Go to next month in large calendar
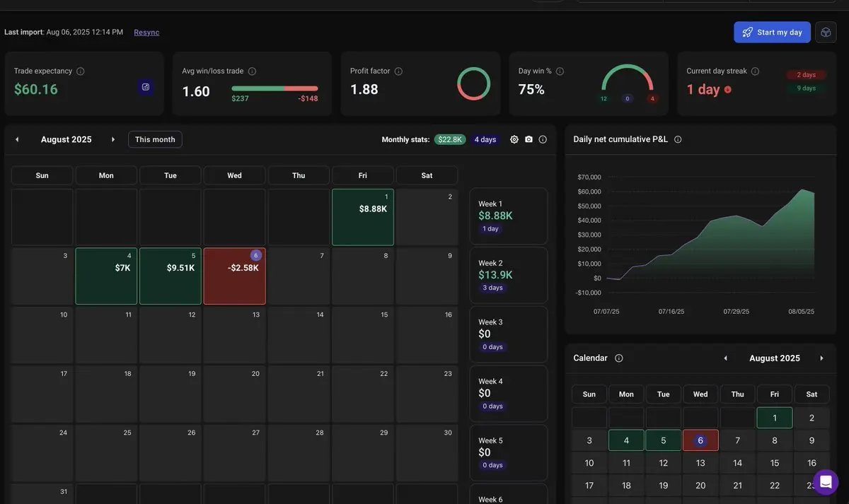Image resolution: width=849 pixels, height=504 pixels. (x=113, y=139)
